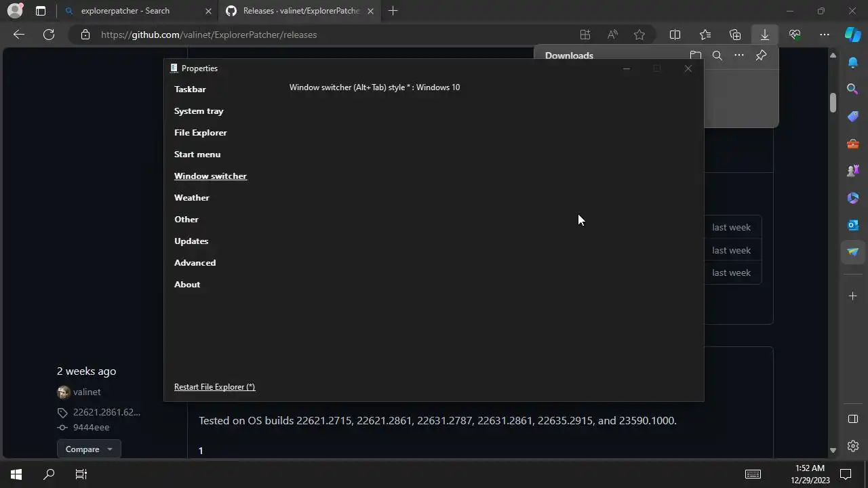The image size is (868, 488).
Task: Open Microsoft 365 sidebar icon
Action: (x=853, y=198)
